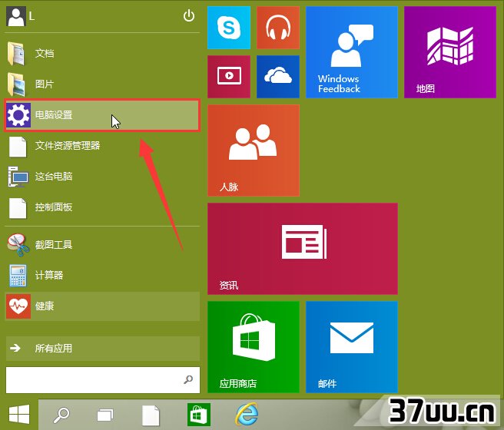Open the Skype tile
Screen dimensions: 504x430
[x=229, y=28]
